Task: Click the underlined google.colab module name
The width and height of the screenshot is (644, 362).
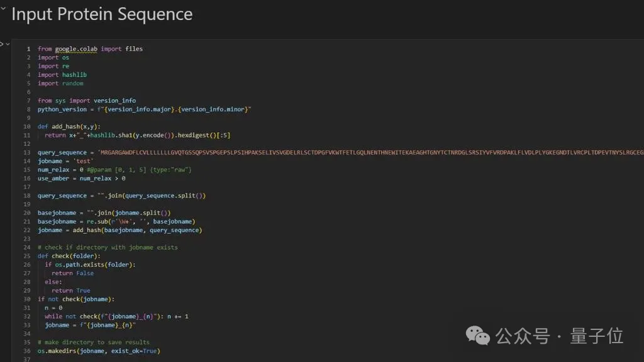Action: click(x=76, y=49)
